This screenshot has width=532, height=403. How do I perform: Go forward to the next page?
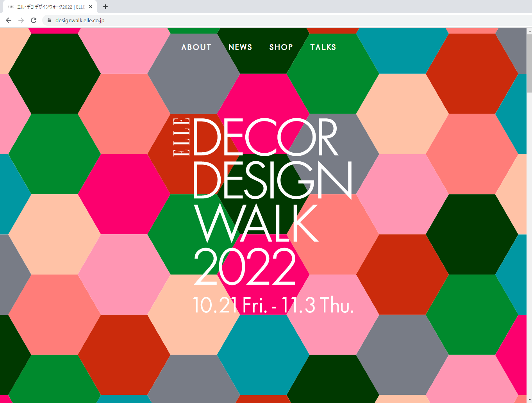21,20
